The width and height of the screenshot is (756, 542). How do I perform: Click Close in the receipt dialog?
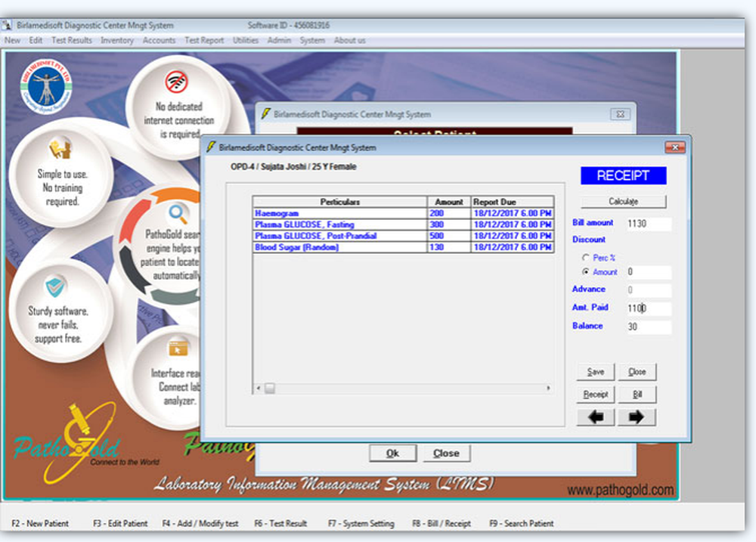pos(637,372)
